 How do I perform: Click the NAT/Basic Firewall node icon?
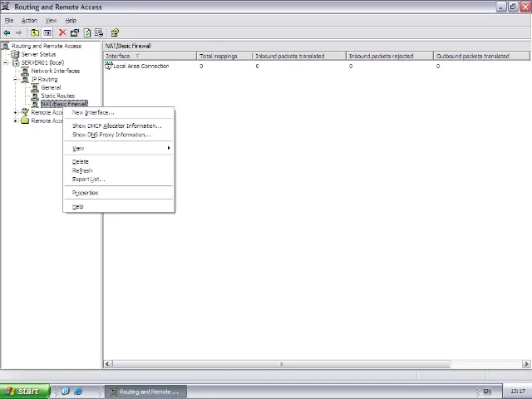(x=35, y=104)
